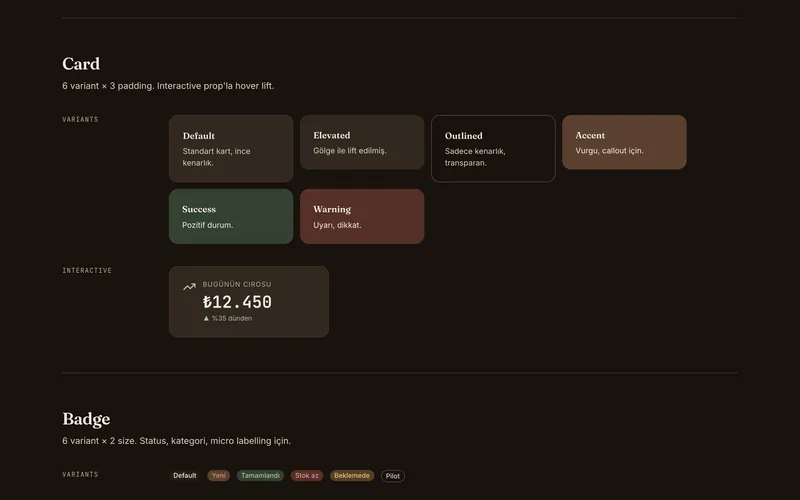
Task: Click the Beklemede badge
Action: 352,476
